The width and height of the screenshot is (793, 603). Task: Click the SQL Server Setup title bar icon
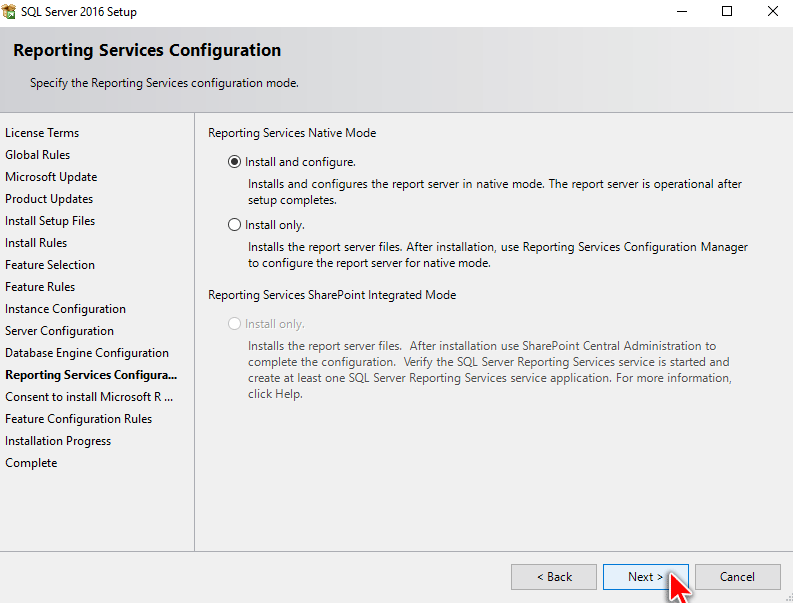coord(9,11)
